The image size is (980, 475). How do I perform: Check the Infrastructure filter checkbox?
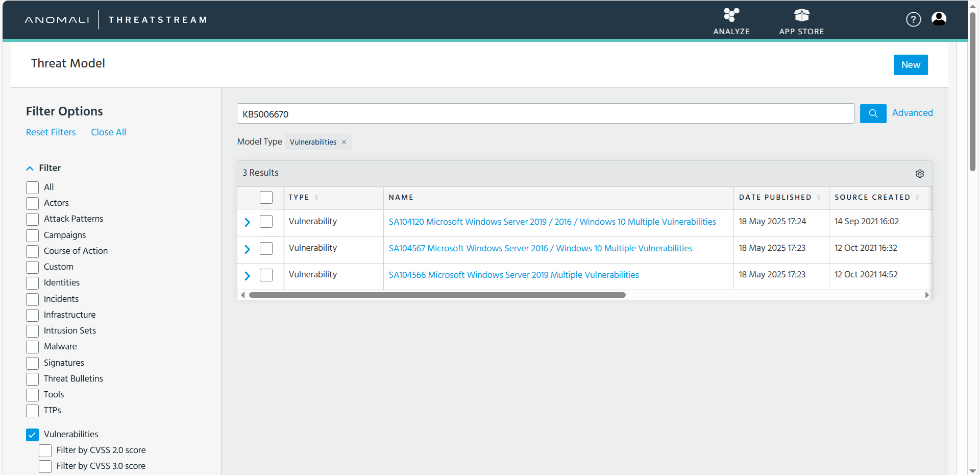pyautogui.click(x=32, y=315)
